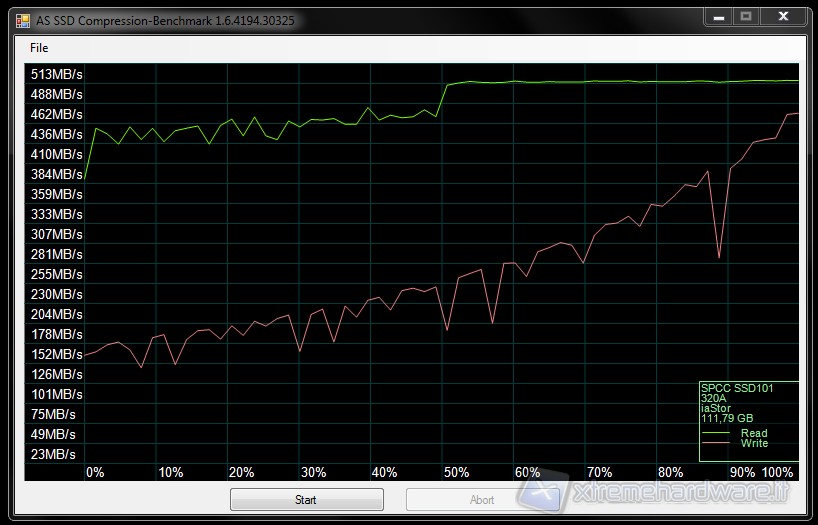Image resolution: width=818 pixels, height=525 pixels.
Task: Minimize the Compression-Benchmark window
Action: coord(717,17)
